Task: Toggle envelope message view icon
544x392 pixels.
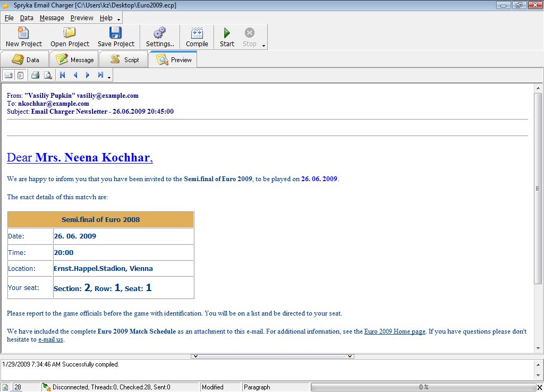Action: tap(8, 75)
